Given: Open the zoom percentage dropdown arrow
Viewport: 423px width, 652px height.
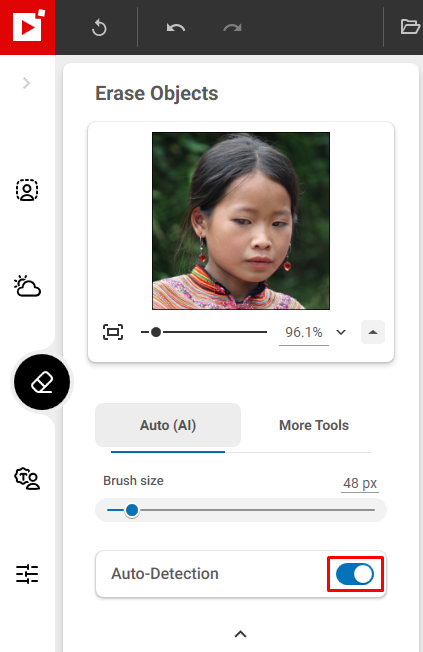Looking at the screenshot, I should (x=341, y=332).
